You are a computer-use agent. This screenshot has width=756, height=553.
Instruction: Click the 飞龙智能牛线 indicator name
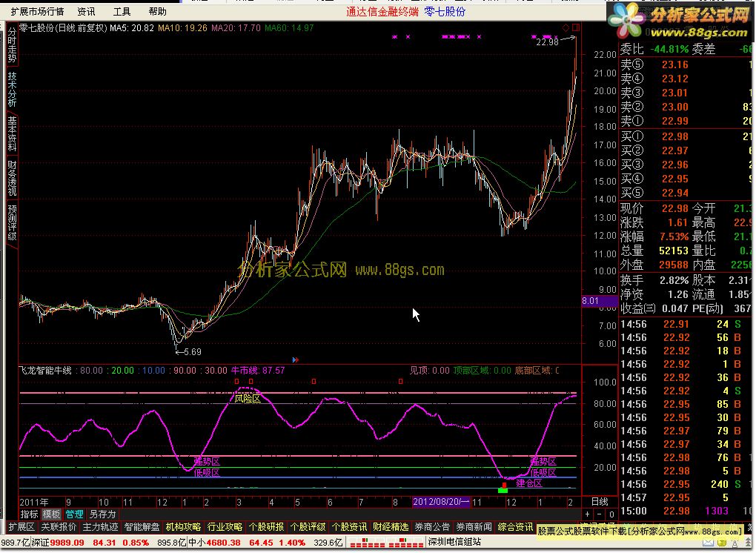[45, 371]
